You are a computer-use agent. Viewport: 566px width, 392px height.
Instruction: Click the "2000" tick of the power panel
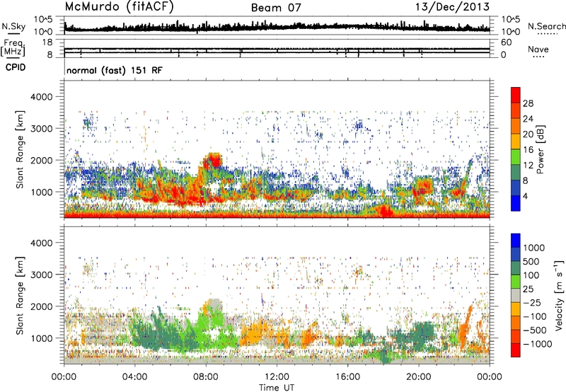[x=41, y=160]
